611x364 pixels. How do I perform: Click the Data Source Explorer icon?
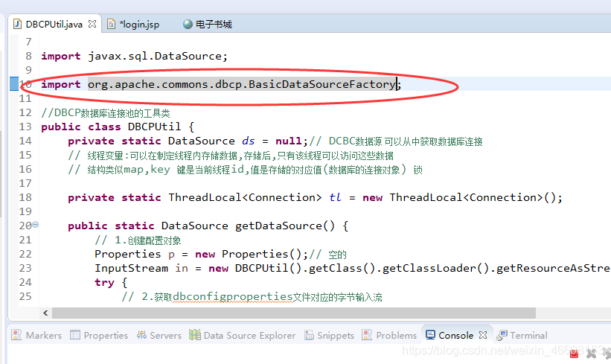coord(195,335)
